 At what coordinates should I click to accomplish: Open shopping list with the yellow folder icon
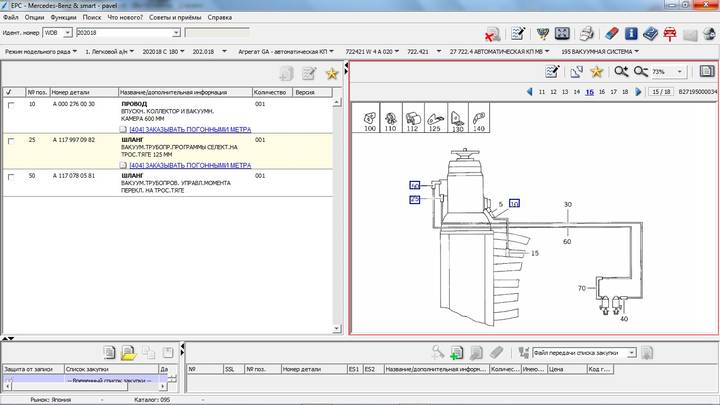[x=129, y=353]
